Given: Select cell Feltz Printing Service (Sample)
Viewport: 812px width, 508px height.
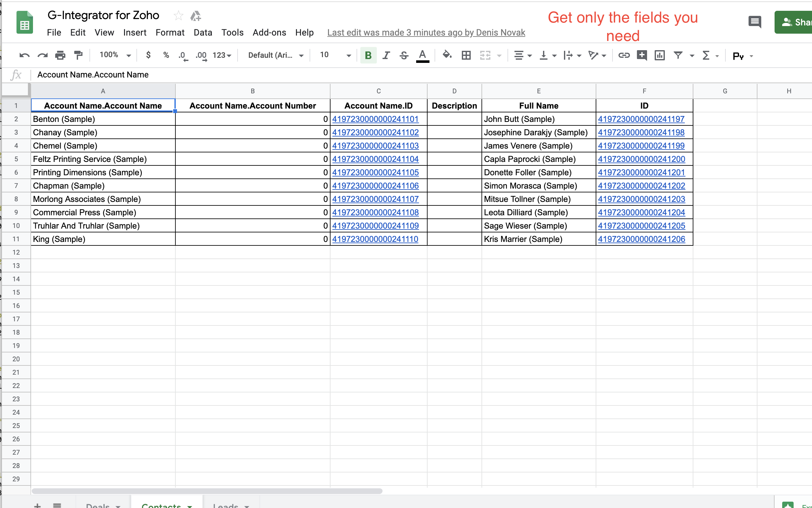Looking at the screenshot, I should (x=103, y=159).
